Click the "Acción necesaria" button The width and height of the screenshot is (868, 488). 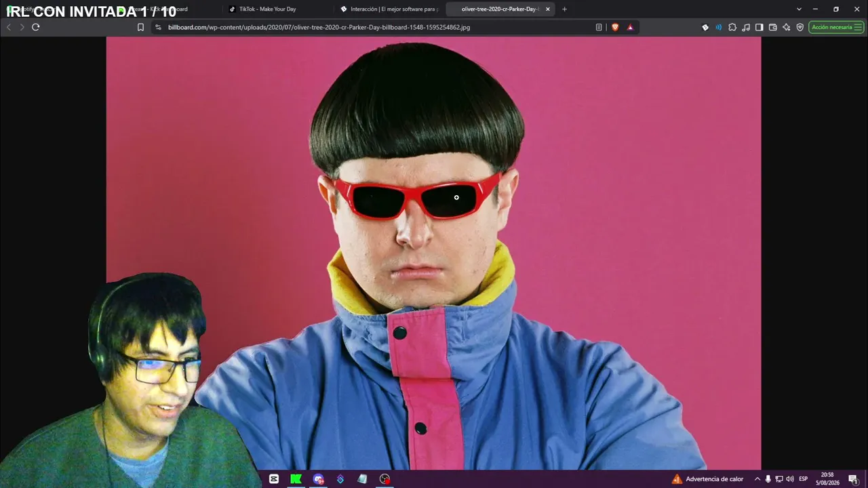coord(836,27)
